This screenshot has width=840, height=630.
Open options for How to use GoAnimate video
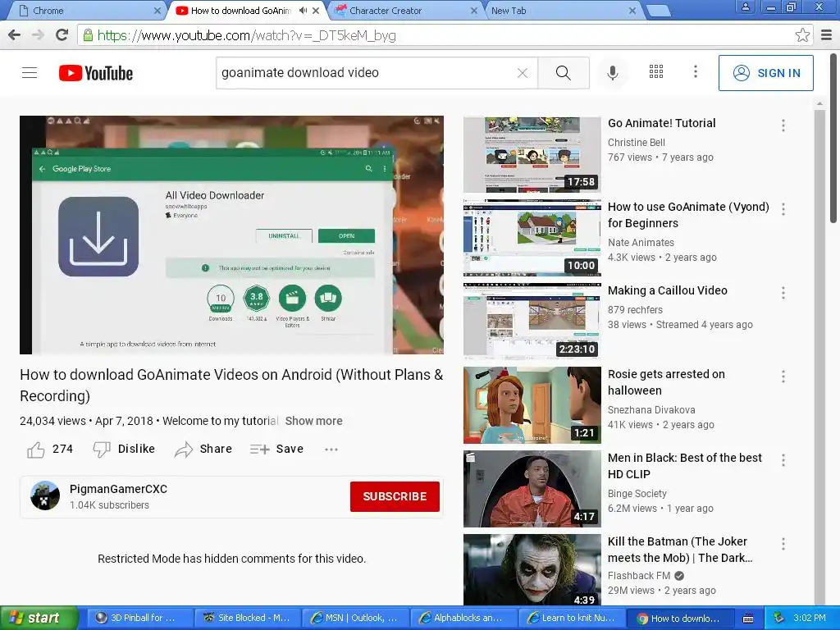783,209
